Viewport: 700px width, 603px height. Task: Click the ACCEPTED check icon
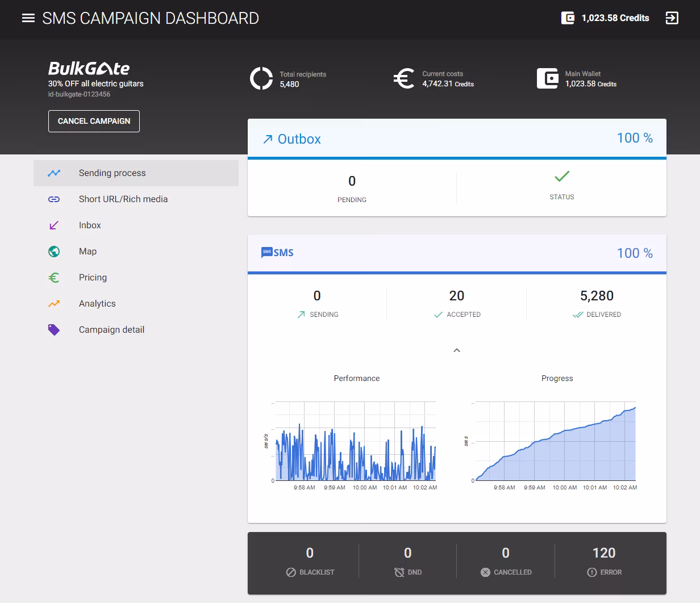pos(438,315)
